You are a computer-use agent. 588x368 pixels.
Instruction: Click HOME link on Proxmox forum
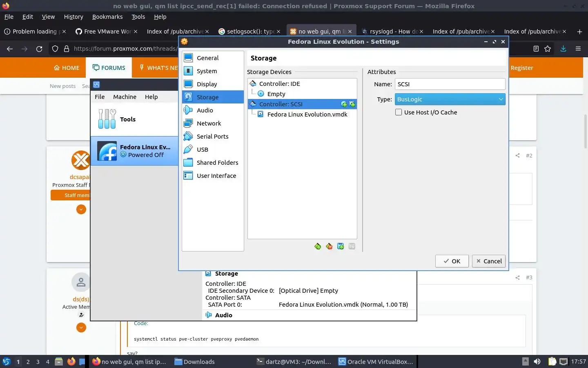click(x=67, y=68)
